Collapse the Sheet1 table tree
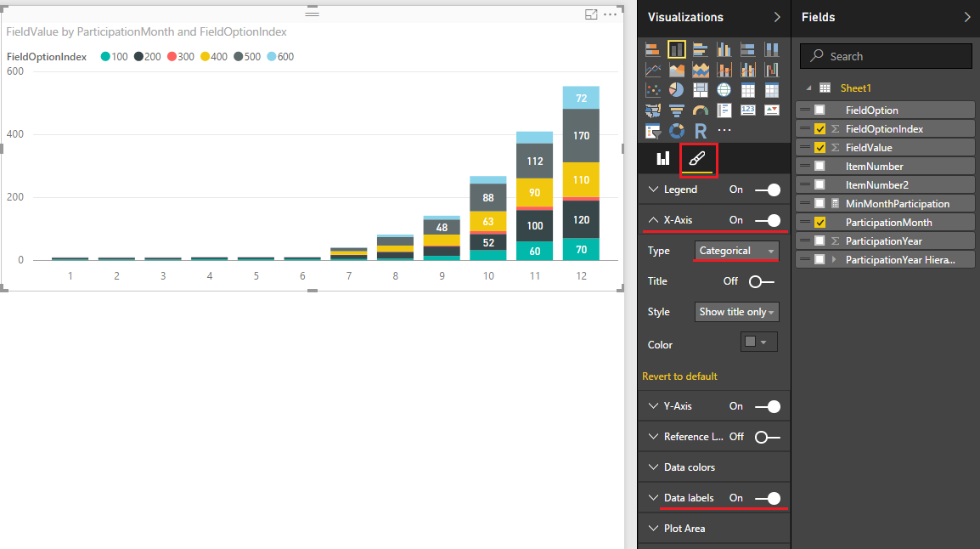 tap(808, 88)
